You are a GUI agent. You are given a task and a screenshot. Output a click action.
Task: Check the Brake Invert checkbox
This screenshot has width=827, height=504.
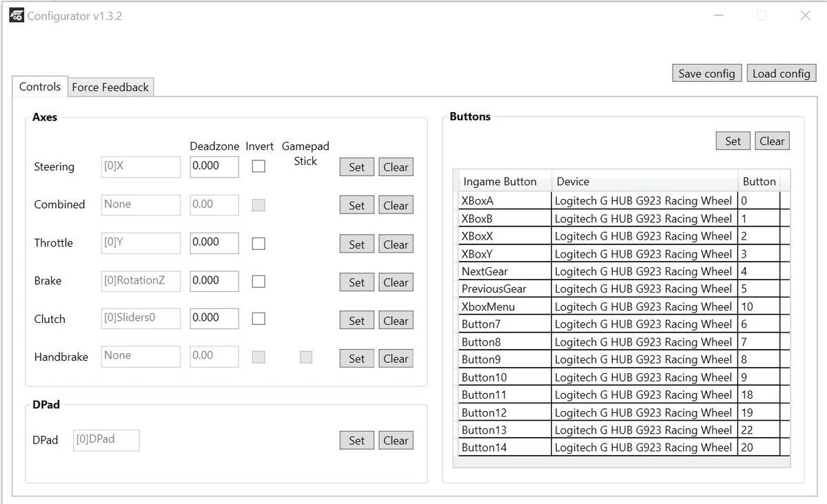[258, 281]
